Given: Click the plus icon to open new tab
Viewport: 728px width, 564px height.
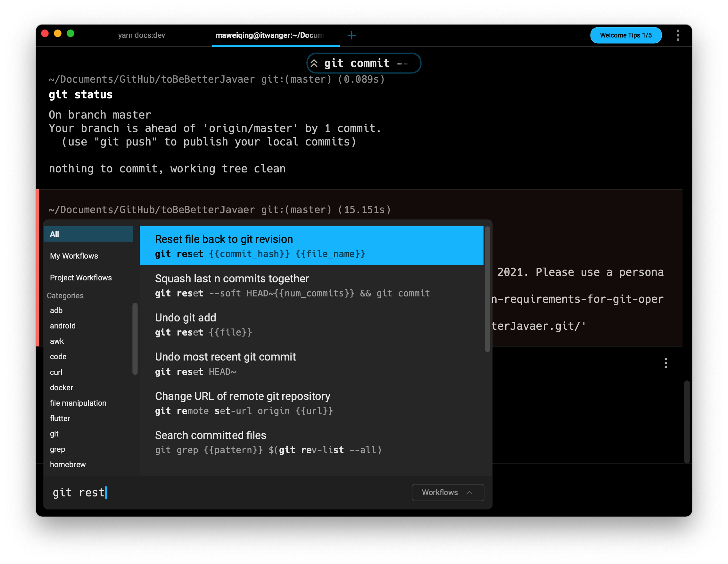Looking at the screenshot, I should pyautogui.click(x=351, y=35).
